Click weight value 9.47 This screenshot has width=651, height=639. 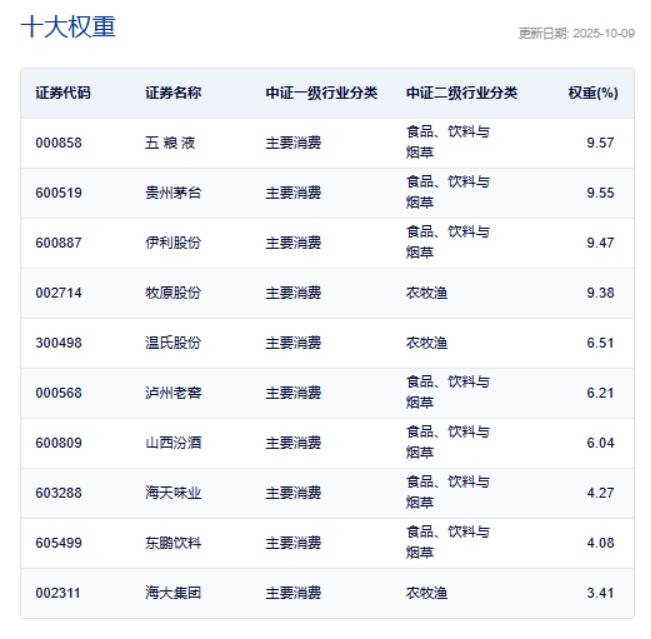click(600, 243)
